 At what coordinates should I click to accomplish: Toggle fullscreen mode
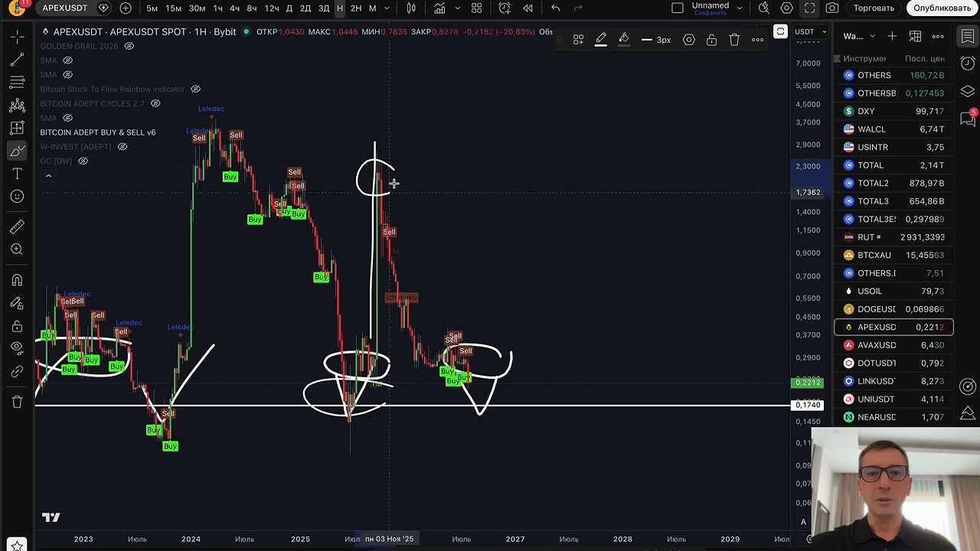809,8
